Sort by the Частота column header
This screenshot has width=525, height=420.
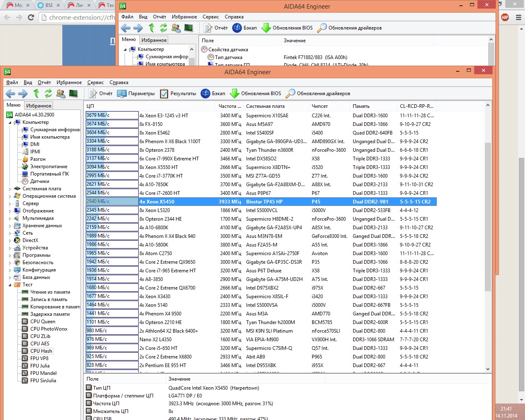230,106
